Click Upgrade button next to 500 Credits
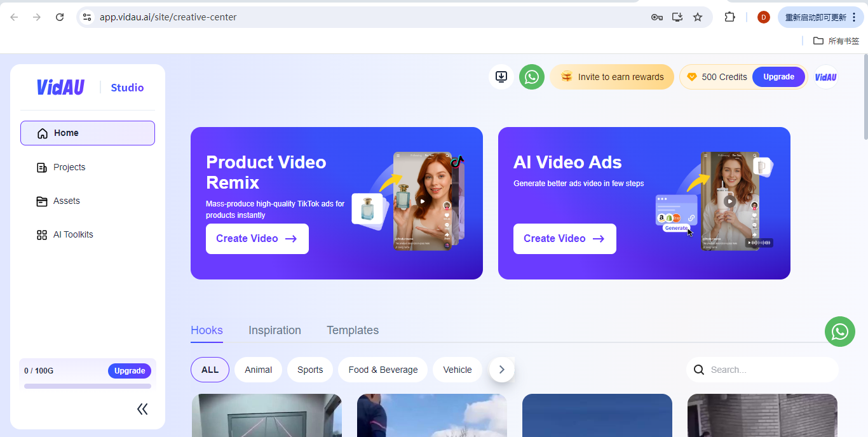Screen dimensions: 868x437 coord(778,77)
